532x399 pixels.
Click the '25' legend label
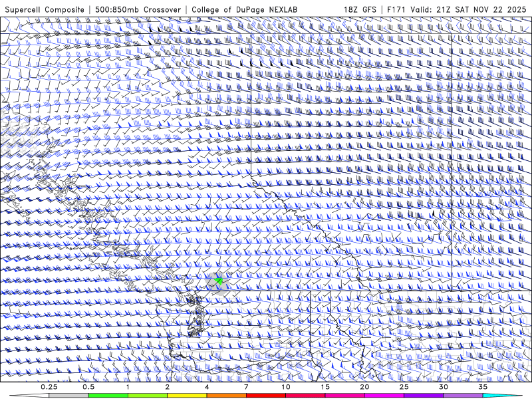tap(404, 387)
